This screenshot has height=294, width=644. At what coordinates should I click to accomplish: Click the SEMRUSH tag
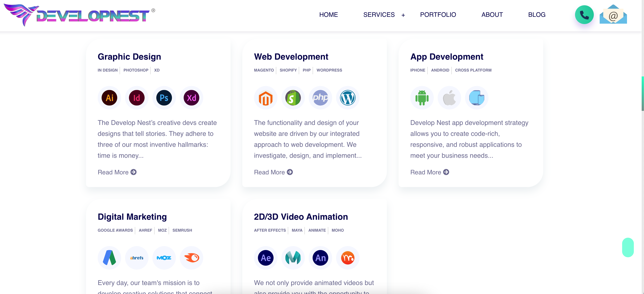pyautogui.click(x=182, y=230)
